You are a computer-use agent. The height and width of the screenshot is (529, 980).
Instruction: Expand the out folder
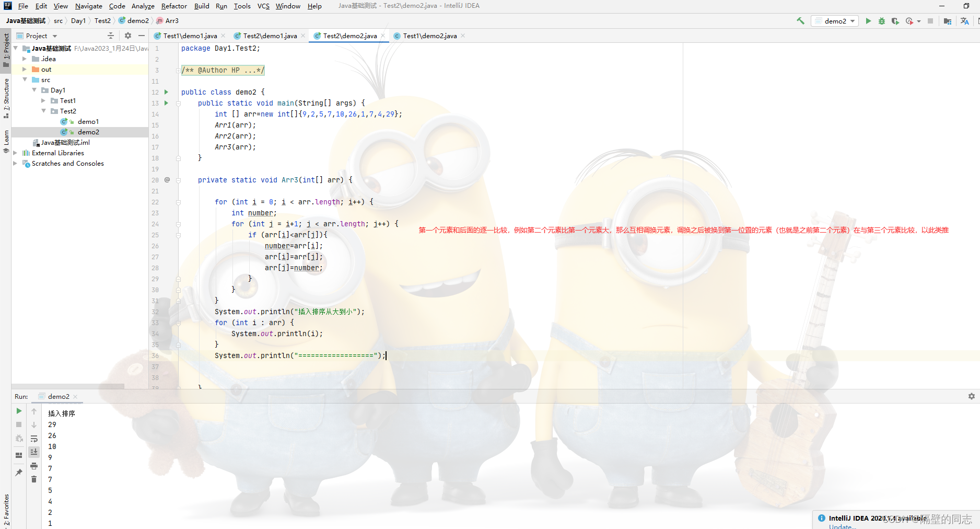pos(25,69)
